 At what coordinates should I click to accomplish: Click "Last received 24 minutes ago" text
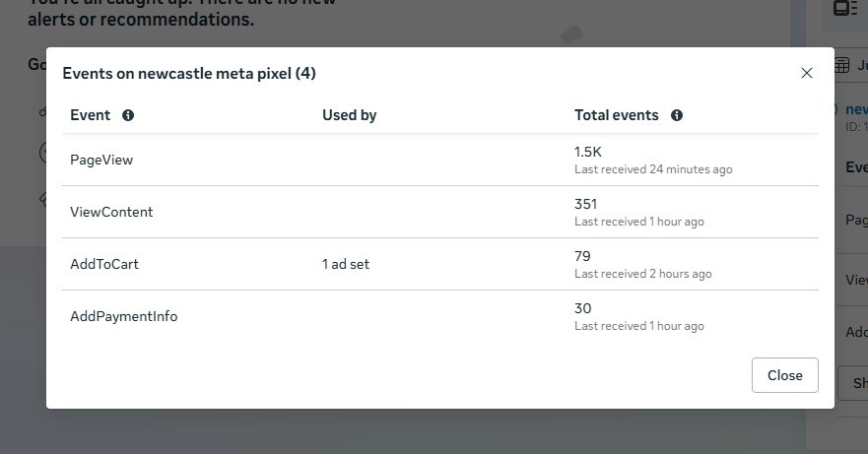click(653, 169)
